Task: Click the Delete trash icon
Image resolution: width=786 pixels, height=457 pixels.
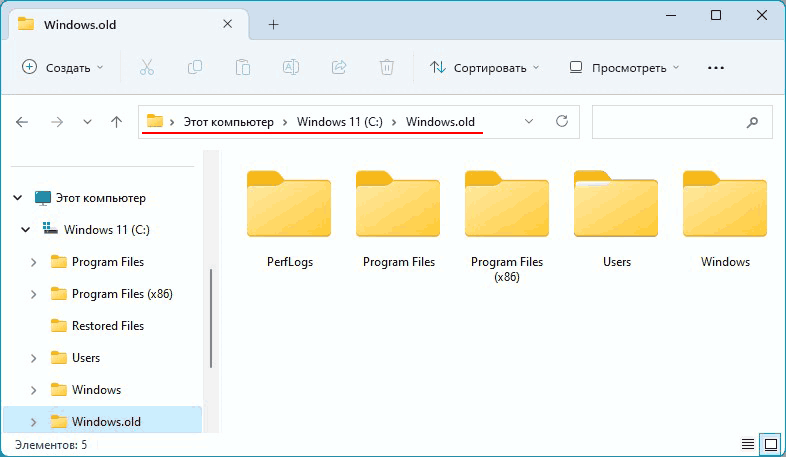Action: (x=386, y=67)
